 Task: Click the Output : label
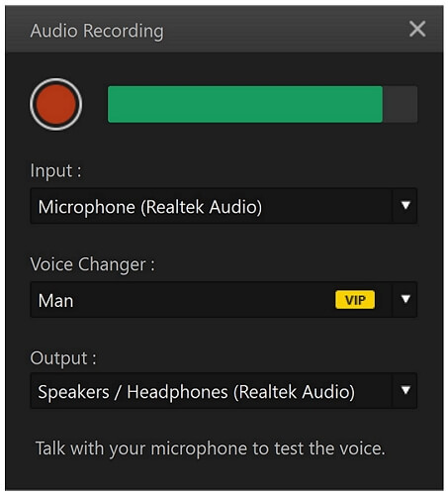(x=63, y=358)
